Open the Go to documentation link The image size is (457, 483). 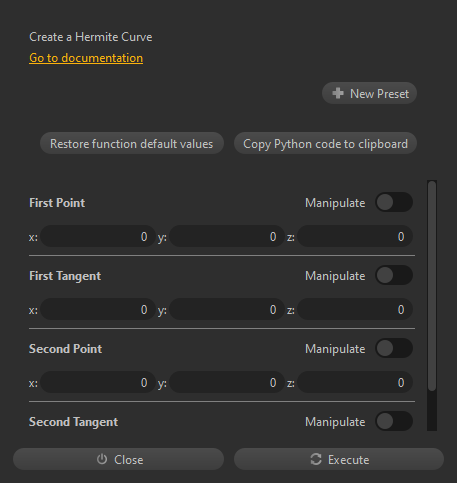point(86,58)
